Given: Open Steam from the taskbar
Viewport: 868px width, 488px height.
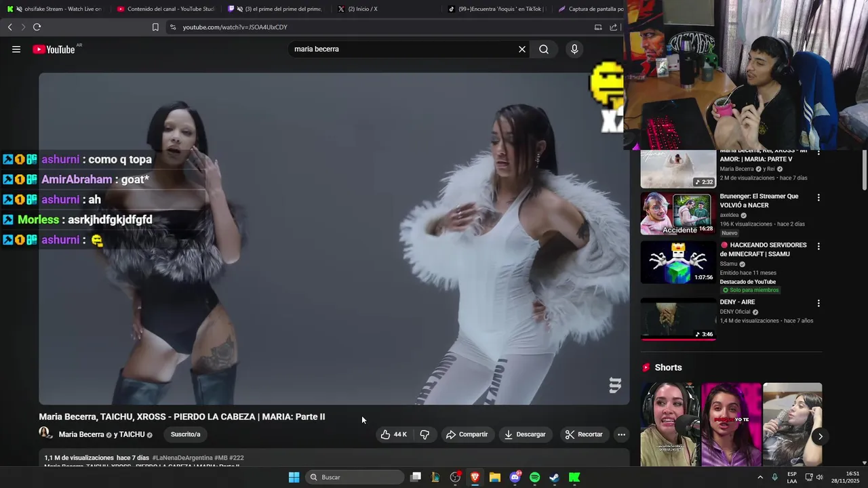Looking at the screenshot, I should point(554,477).
